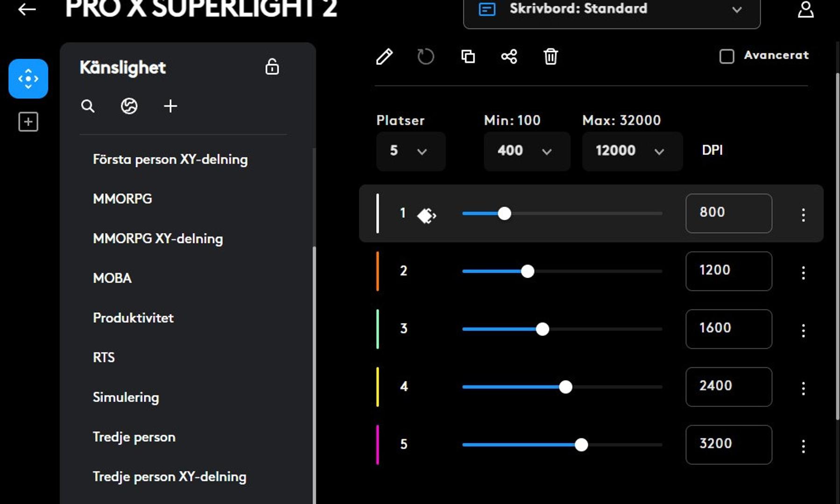
Task: Share the preset using the share icon
Action: pyautogui.click(x=509, y=56)
